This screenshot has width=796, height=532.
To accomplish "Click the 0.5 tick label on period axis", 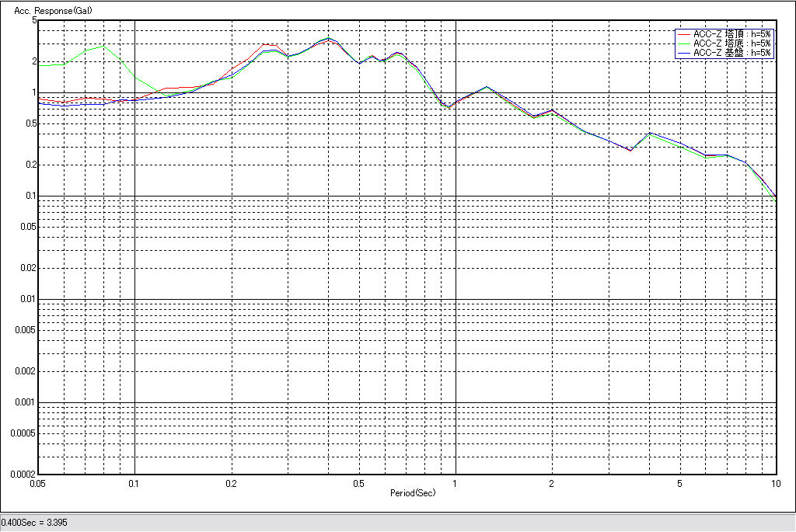I will pyautogui.click(x=358, y=483).
